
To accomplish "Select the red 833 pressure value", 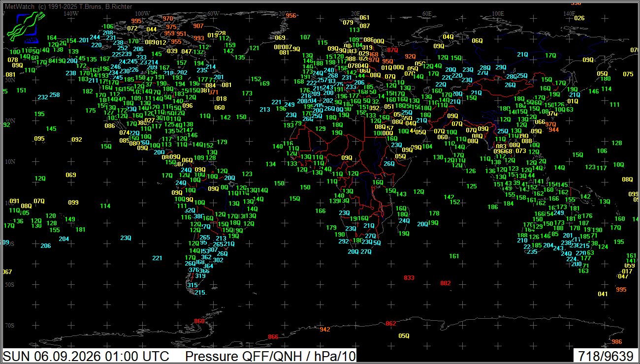I will (409, 278).
